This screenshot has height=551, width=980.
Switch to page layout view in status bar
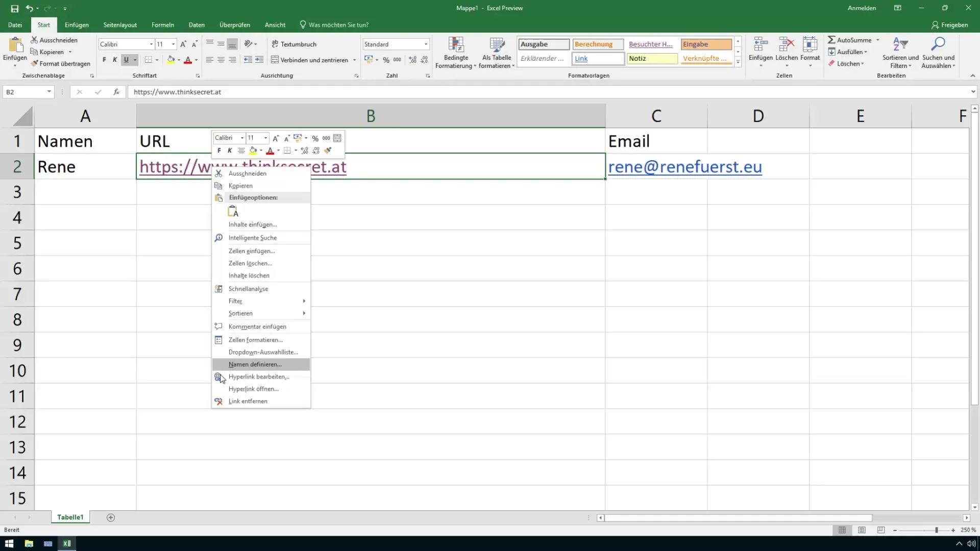[x=862, y=530]
